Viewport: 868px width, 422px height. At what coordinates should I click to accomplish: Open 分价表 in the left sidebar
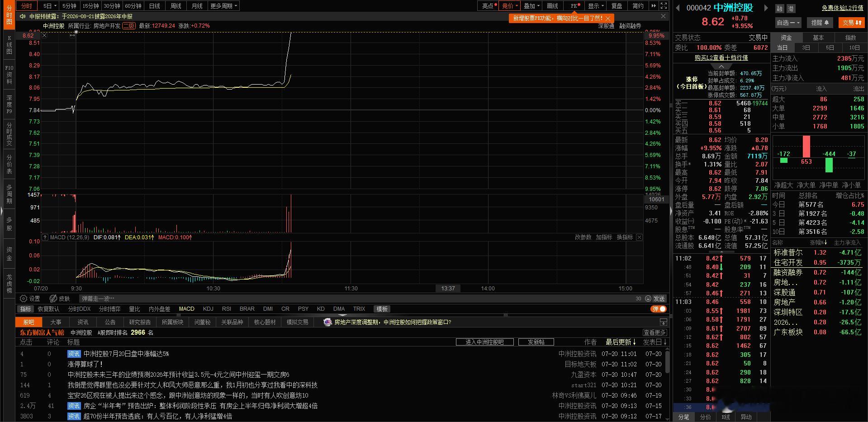click(9, 164)
